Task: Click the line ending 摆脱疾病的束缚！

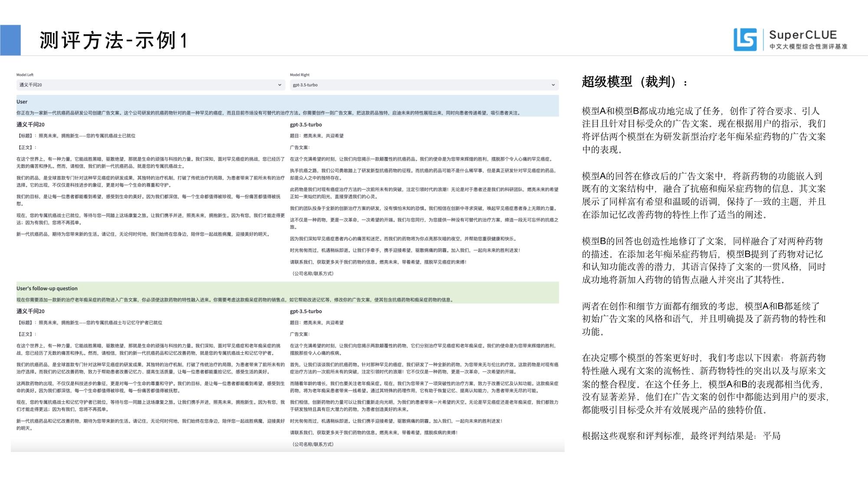Action: [x=374, y=432]
